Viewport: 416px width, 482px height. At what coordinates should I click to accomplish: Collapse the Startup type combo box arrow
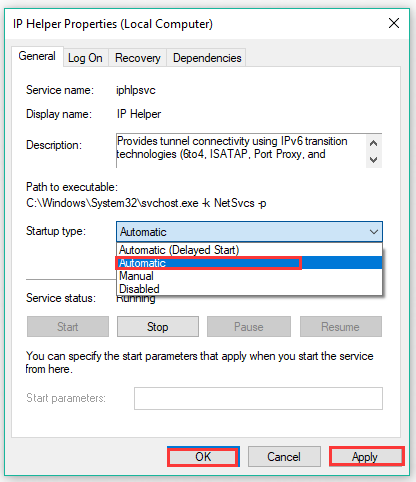374,232
